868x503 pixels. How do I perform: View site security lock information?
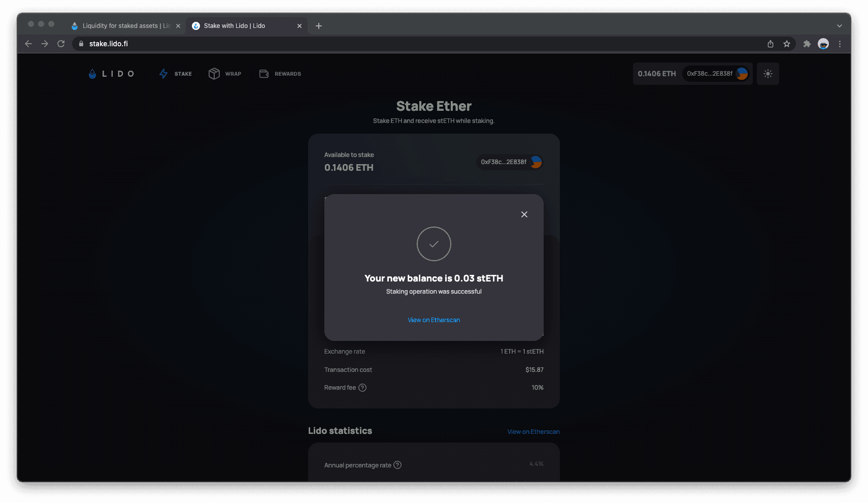click(81, 44)
